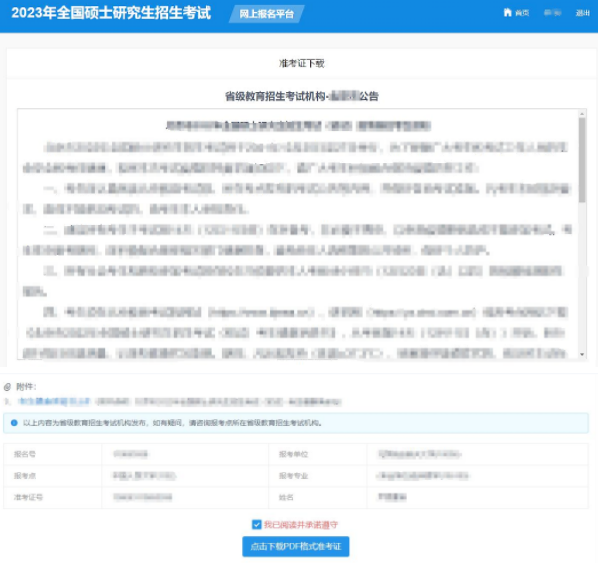The width and height of the screenshot is (598, 563).
Task: Click the blurred value next to 姓名
Action: pyautogui.click(x=392, y=497)
